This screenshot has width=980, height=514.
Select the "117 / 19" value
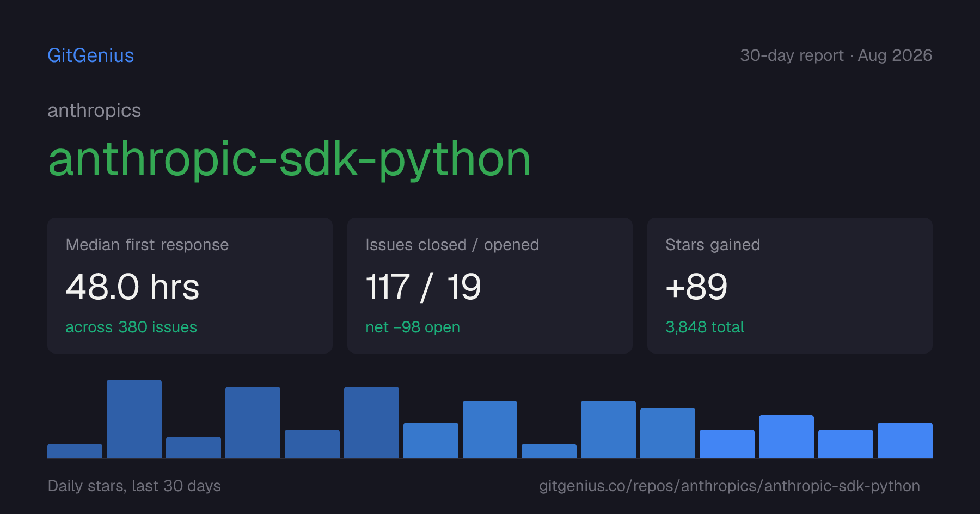[423, 287]
